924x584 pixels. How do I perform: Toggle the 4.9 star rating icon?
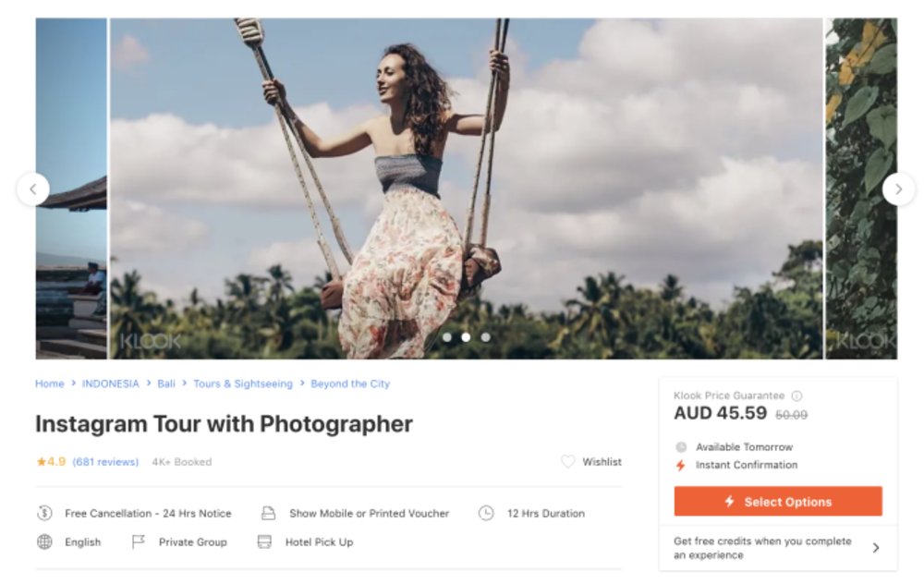[x=41, y=462]
